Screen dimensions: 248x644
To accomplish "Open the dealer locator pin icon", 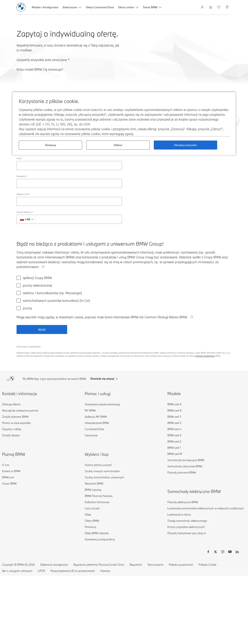I will pyautogui.click(x=227, y=7).
